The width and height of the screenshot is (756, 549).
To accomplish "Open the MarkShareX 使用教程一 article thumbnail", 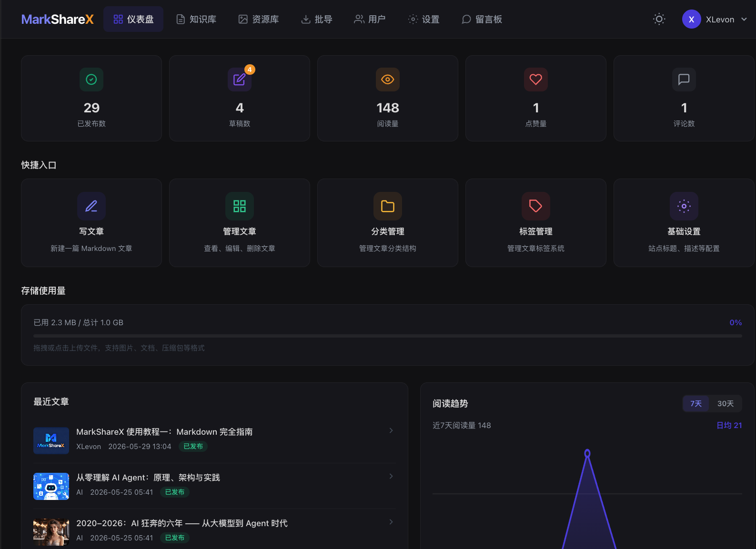I will [51, 440].
